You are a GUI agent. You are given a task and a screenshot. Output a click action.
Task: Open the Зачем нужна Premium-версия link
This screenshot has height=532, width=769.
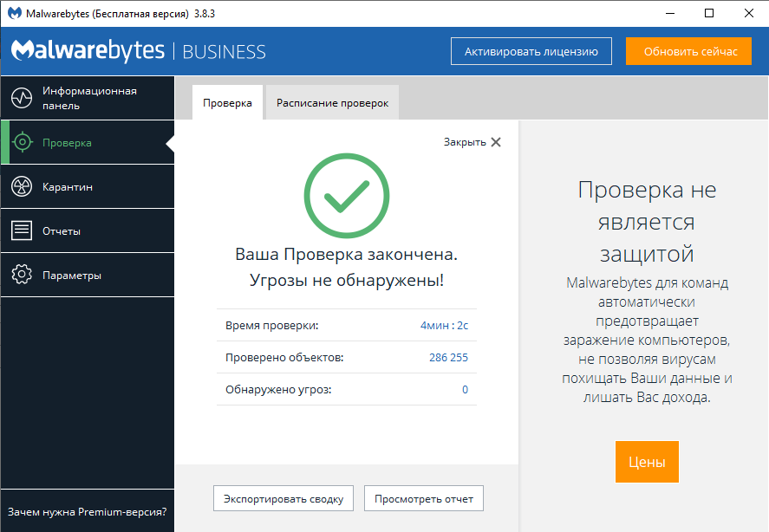coord(87,511)
